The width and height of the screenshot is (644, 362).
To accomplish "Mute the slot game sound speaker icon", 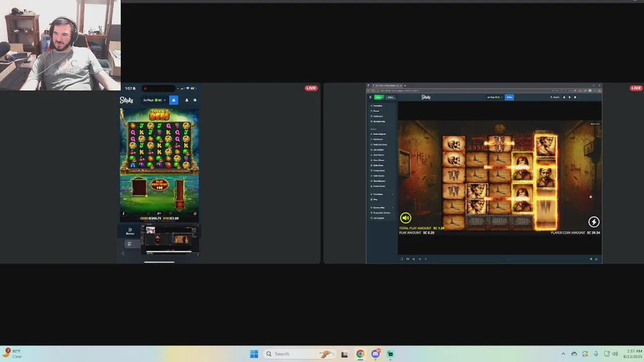I will pos(406,218).
